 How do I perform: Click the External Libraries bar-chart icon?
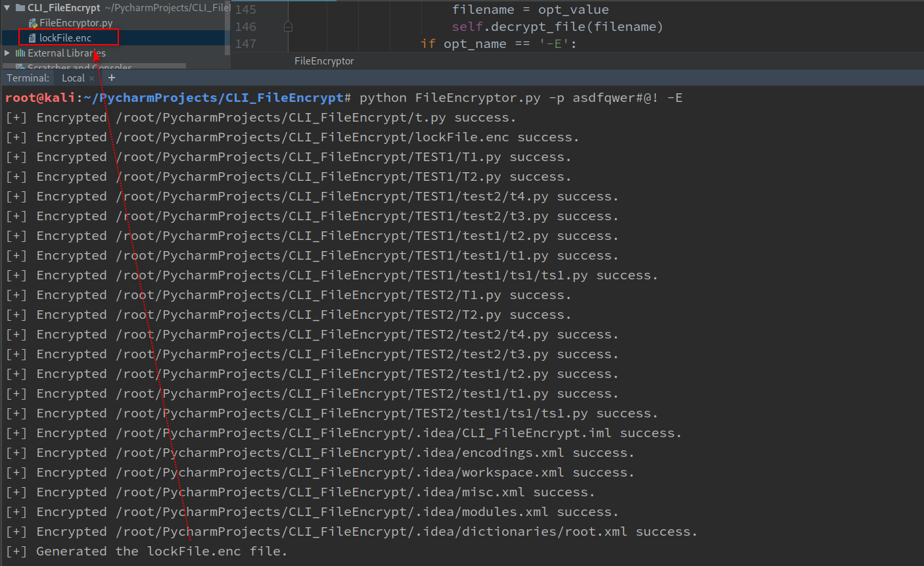click(20, 53)
